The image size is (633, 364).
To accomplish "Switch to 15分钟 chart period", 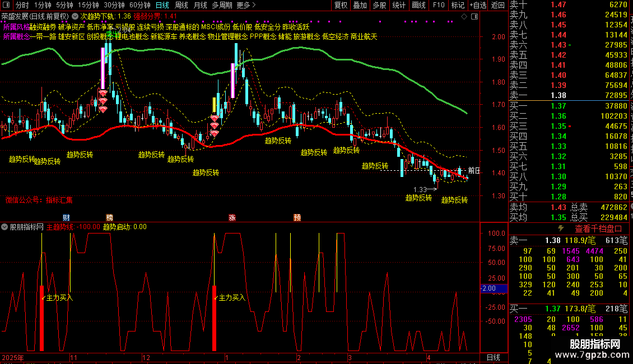I will click(89, 5).
